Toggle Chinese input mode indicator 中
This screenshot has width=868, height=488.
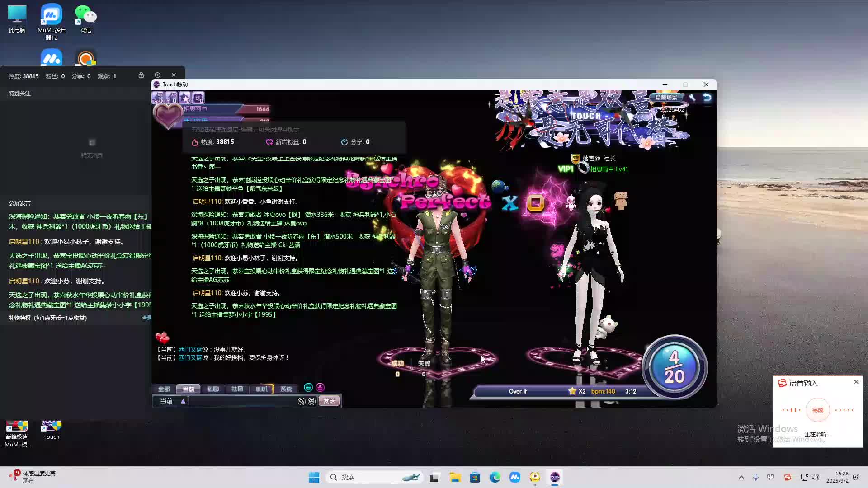(770, 477)
